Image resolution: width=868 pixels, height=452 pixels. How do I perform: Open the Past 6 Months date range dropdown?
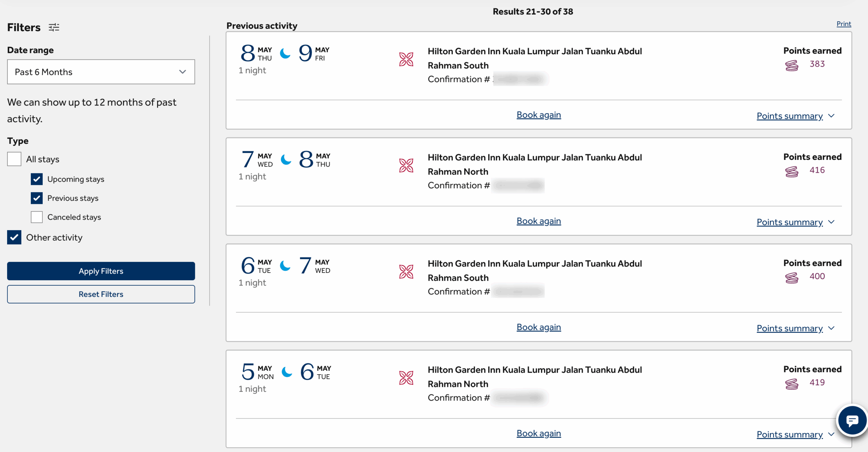[101, 72]
